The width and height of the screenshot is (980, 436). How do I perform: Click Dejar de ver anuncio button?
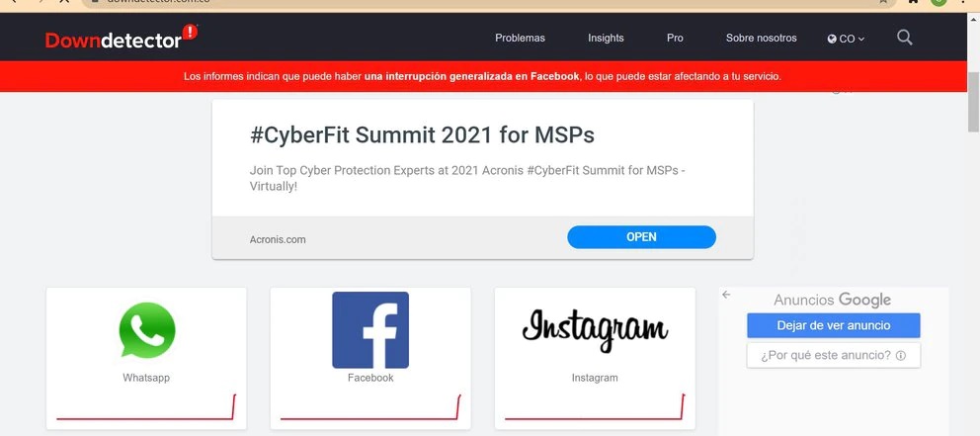(833, 325)
